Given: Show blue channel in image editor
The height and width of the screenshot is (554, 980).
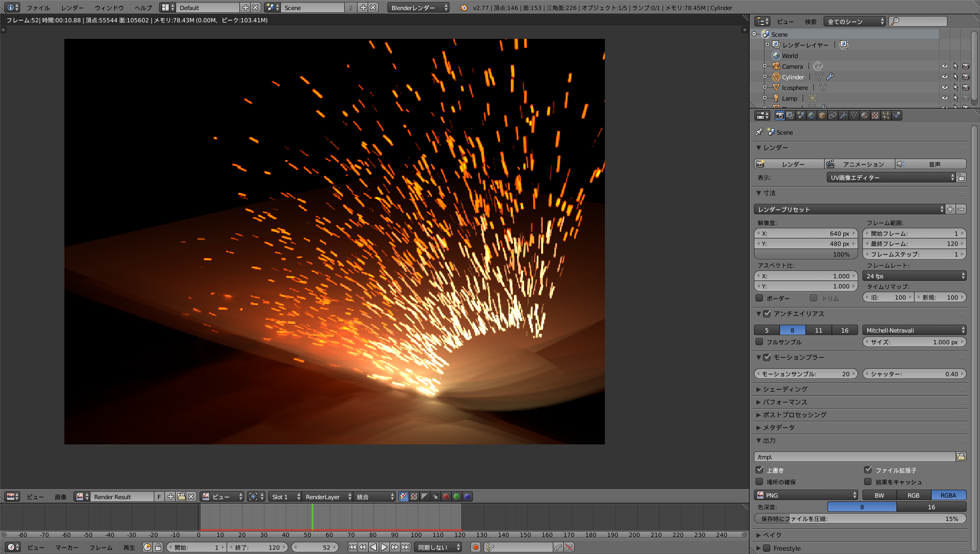Looking at the screenshot, I should click(467, 497).
